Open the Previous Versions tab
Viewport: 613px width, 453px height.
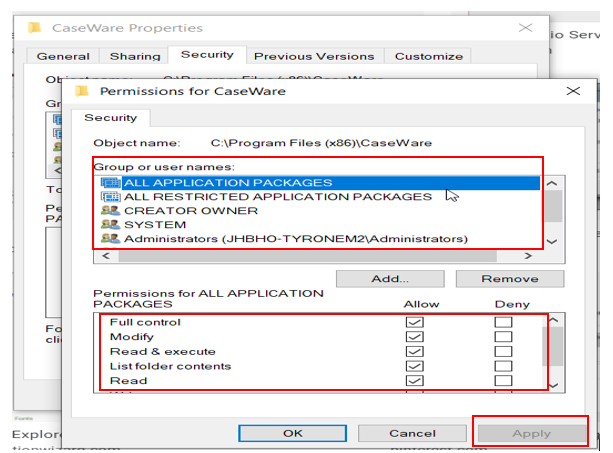(x=314, y=56)
